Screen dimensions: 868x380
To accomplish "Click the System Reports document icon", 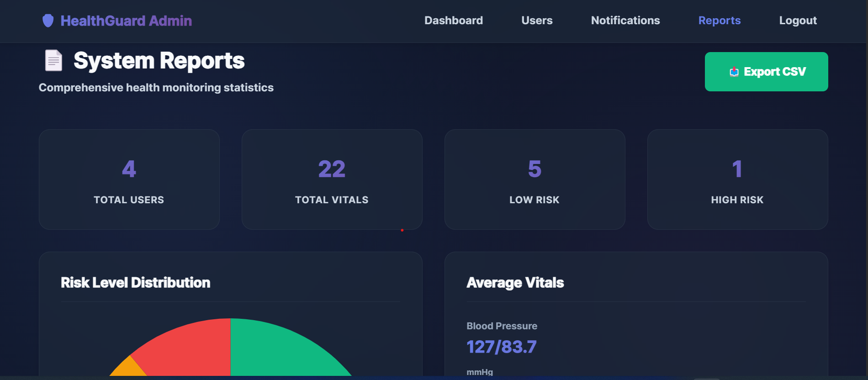I will tap(53, 60).
